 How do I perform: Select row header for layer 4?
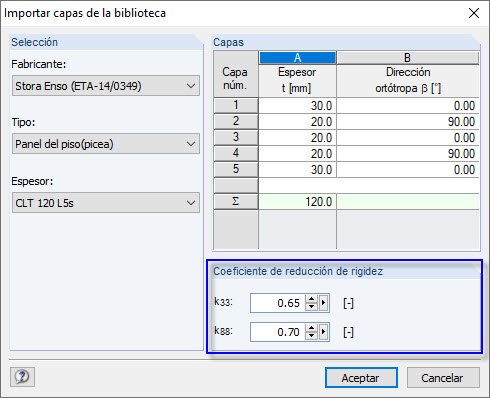236,153
